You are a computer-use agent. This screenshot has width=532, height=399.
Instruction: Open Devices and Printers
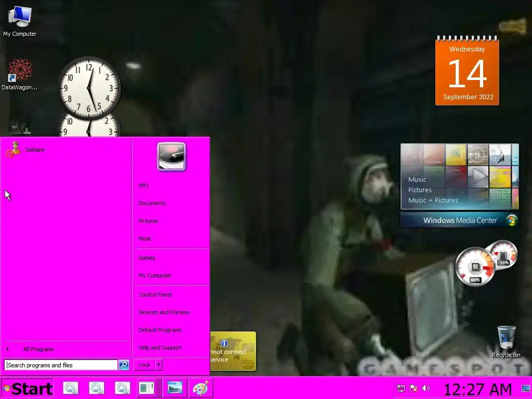click(164, 312)
